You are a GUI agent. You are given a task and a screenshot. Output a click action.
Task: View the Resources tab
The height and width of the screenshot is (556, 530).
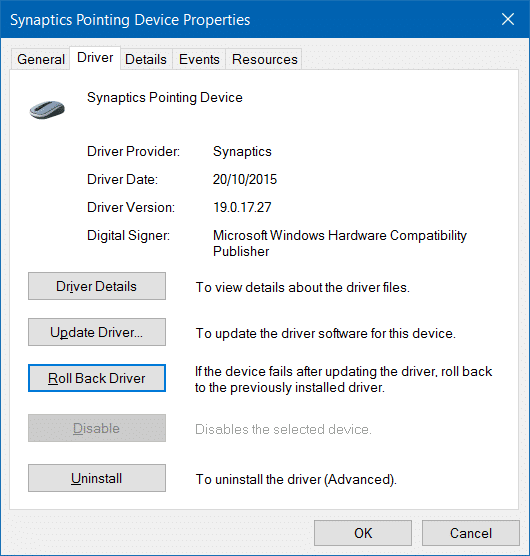point(264,59)
